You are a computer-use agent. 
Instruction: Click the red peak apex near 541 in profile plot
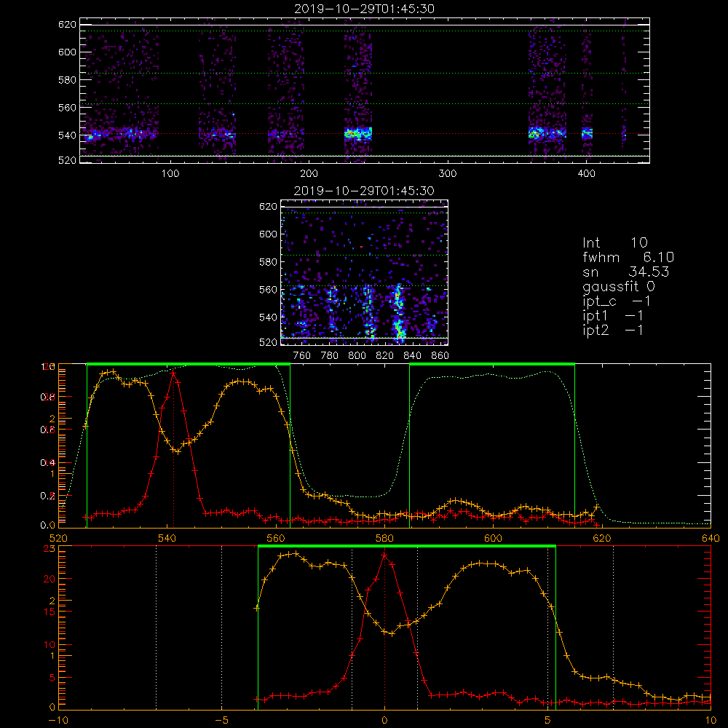click(x=173, y=373)
